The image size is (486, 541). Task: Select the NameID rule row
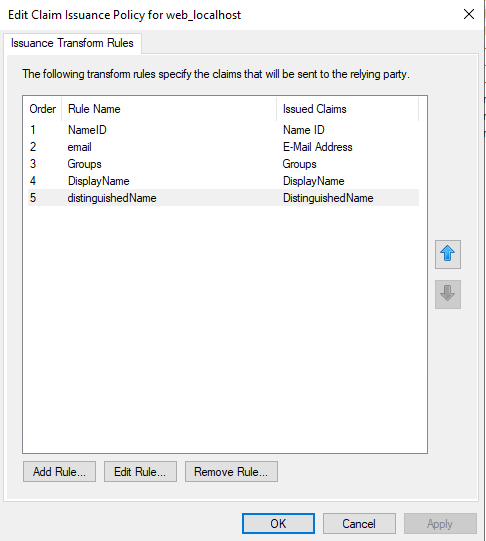(224, 130)
